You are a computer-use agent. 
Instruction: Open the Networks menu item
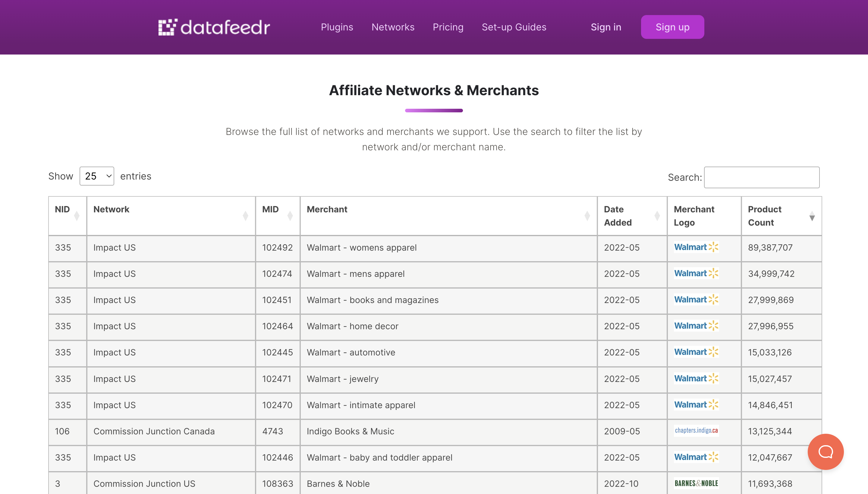(393, 27)
